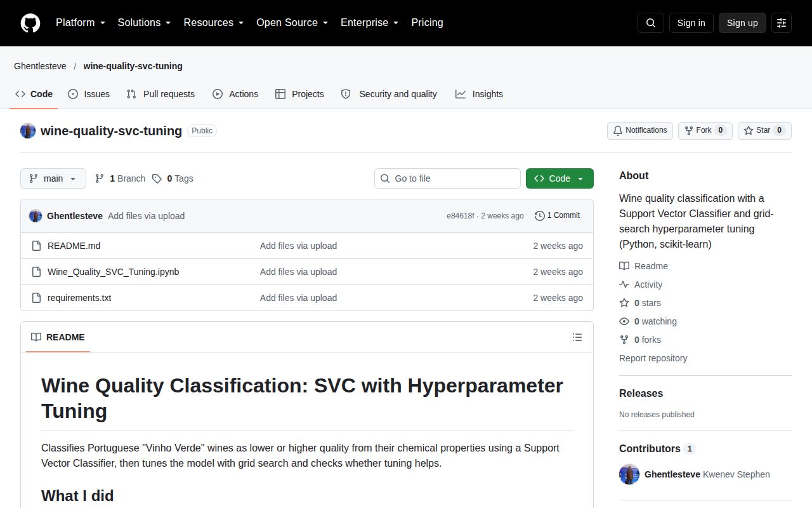Star this repository

tap(764, 130)
